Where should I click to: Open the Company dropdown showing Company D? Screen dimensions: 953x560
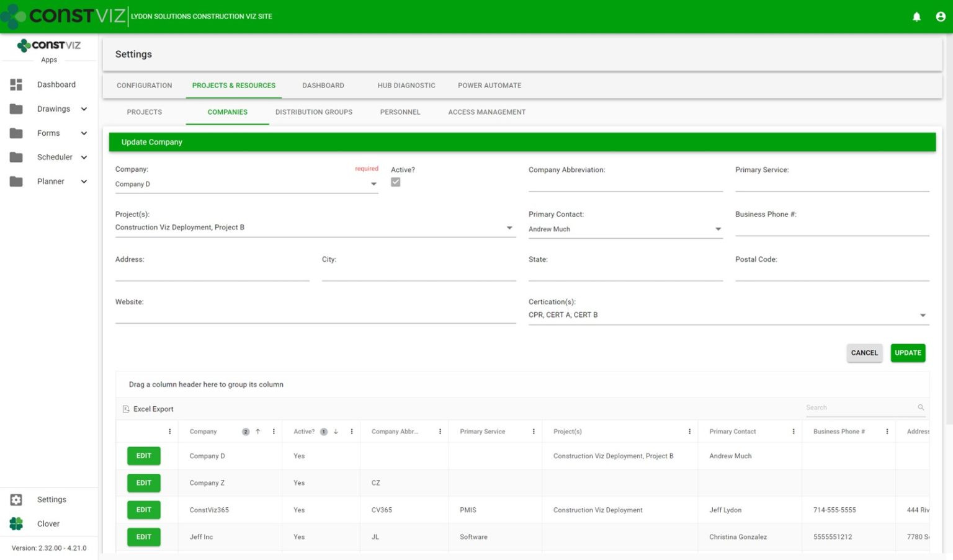(x=374, y=184)
